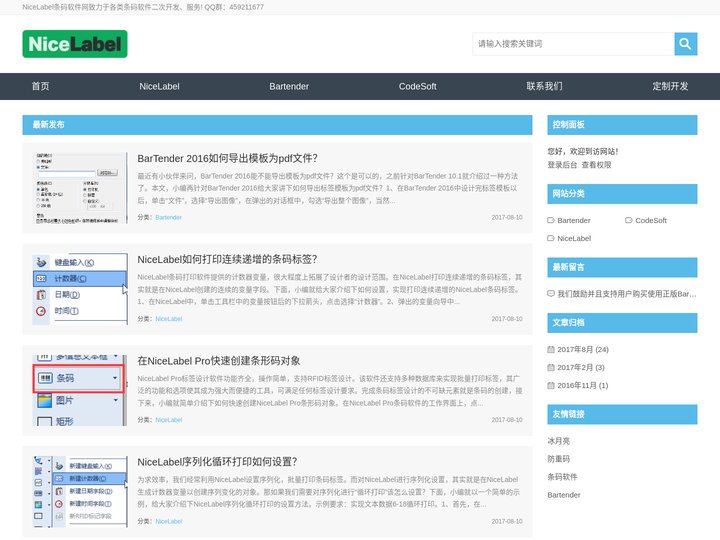Open article 在NiceLabel Pro快速创建条形码对象
The image size is (720, 540).
(x=219, y=361)
